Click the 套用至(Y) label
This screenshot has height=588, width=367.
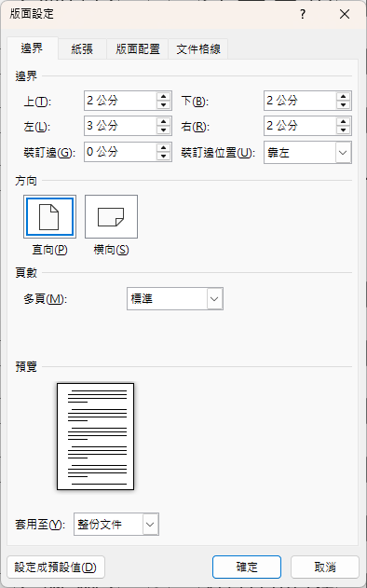pos(40,525)
